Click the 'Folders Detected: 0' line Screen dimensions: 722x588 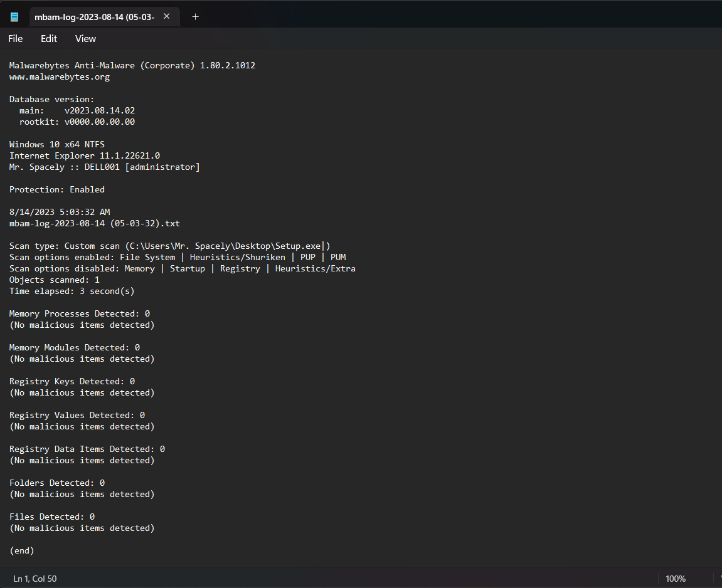click(57, 483)
